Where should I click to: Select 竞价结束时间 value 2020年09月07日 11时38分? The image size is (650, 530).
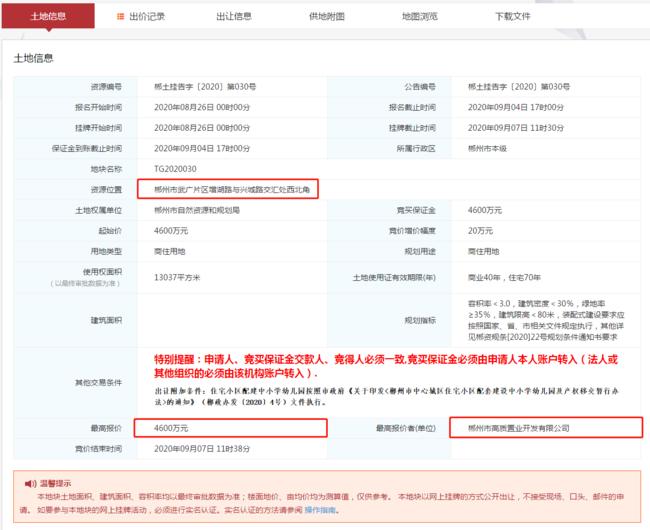click(x=202, y=449)
